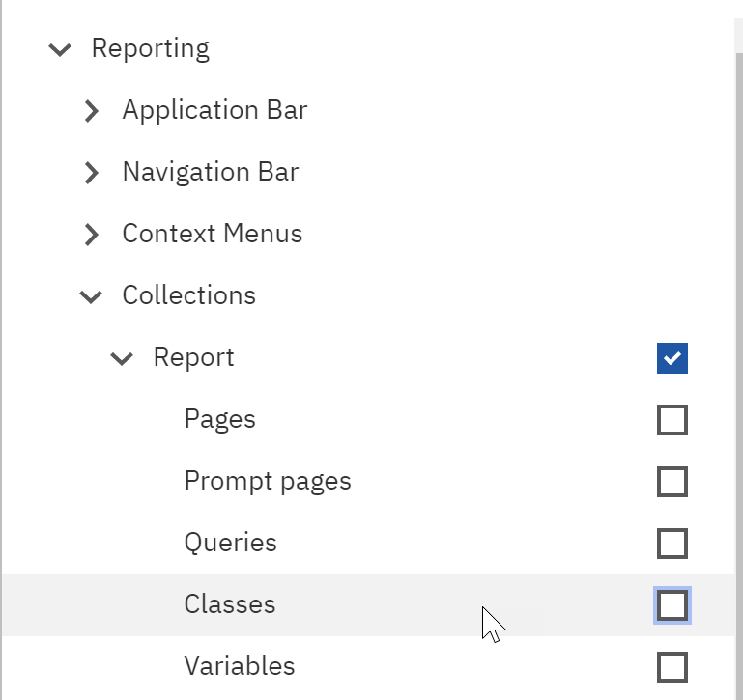Click the Context Menus label
The height and width of the screenshot is (700, 743).
[213, 234]
